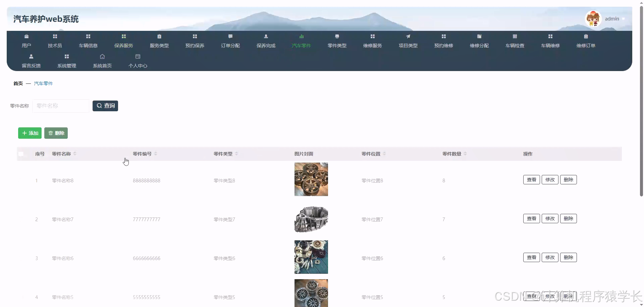Screen dimensions: 644x307
Task: Sort by the 零件编号 column arrows
Action: pyautogui.click(x=156, y=153)
